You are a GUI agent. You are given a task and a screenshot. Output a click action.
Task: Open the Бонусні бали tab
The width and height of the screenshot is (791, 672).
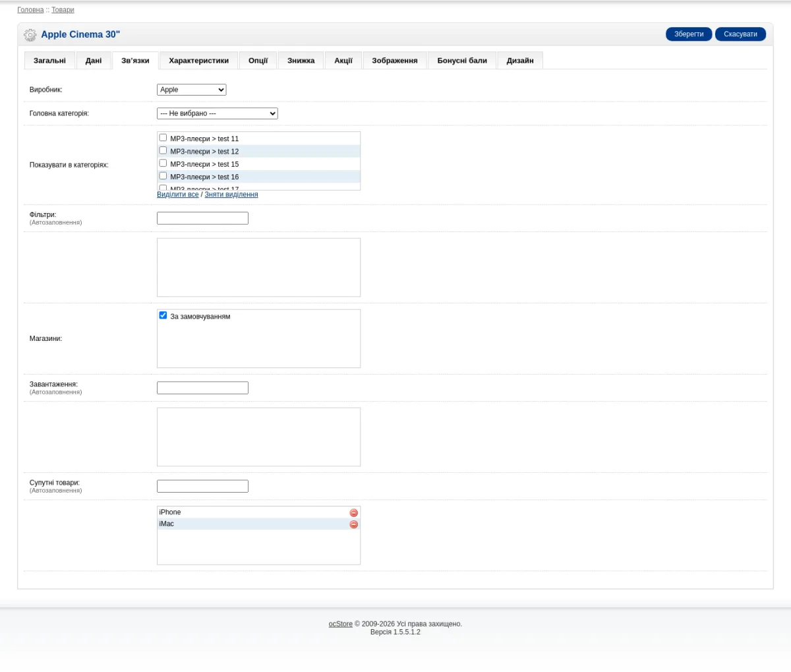tap(462, 61)
